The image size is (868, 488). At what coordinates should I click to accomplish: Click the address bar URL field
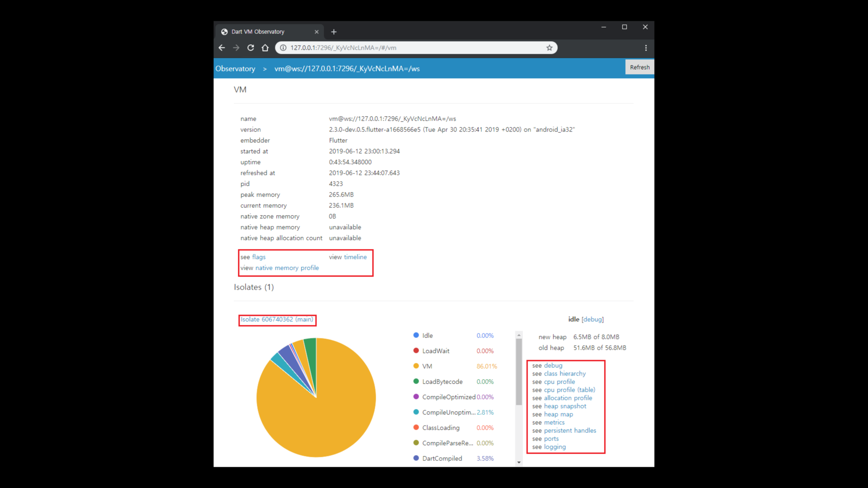point(407,48)
